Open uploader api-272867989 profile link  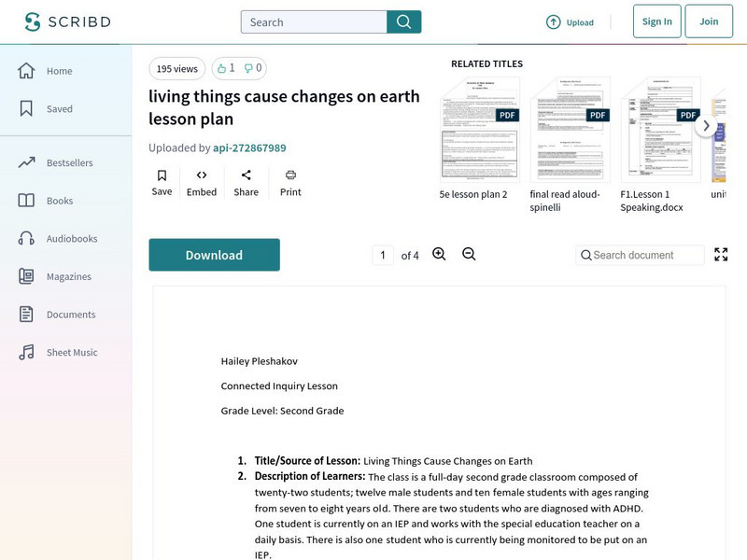249,147
